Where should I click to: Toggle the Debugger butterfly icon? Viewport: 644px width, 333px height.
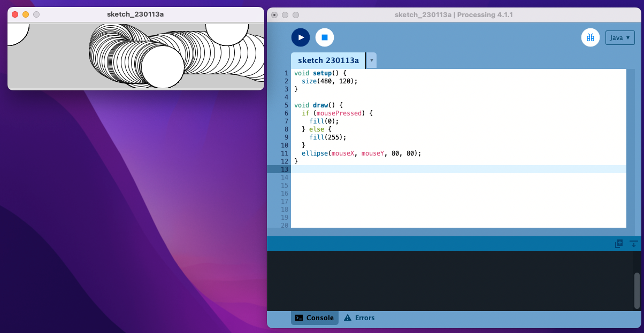point(591,37)
